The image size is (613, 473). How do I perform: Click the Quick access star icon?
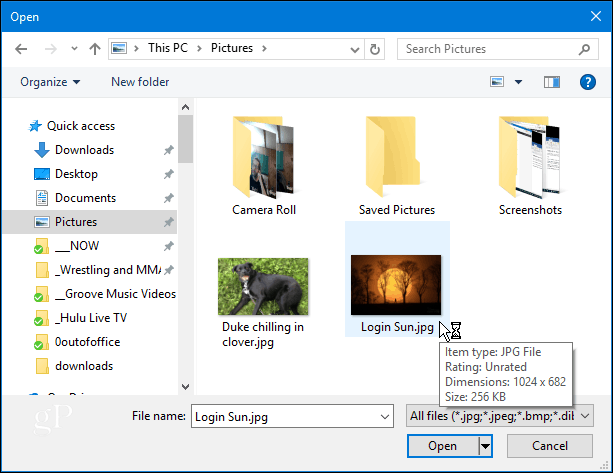[x=35, y=126]
